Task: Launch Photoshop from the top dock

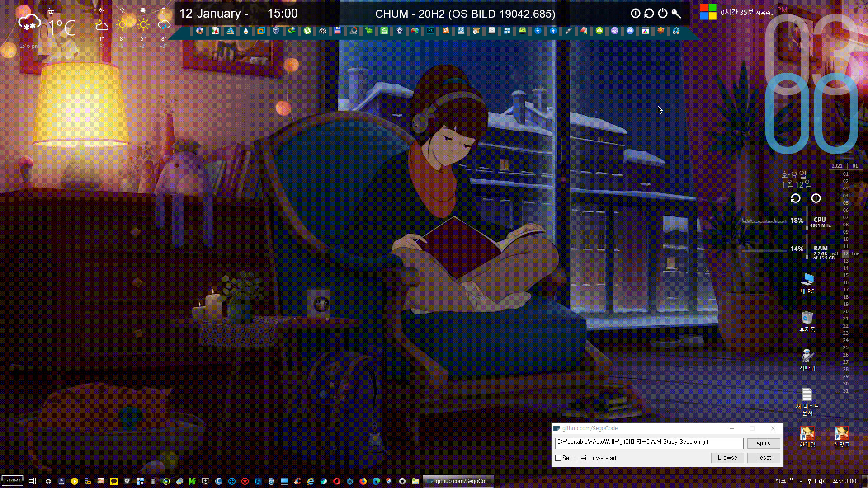Action: pos(430,31)
